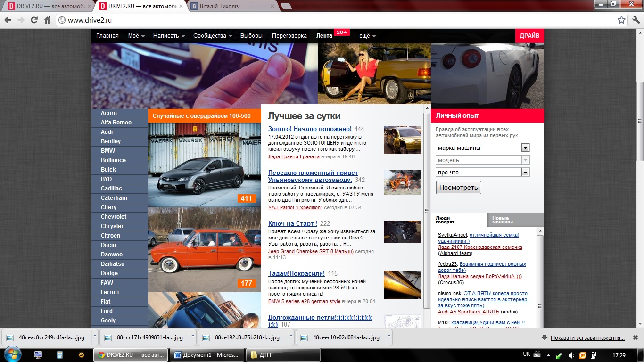This screenshot has width=644, height=362.
Task: Switch to the Люди говорят tab
Action: (x=459, y=220)
